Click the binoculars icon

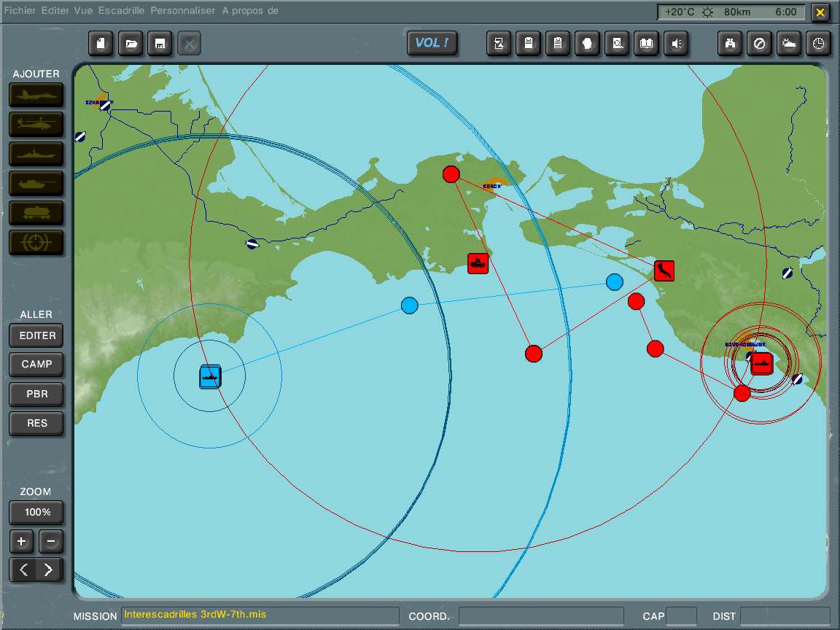point(730,44)
